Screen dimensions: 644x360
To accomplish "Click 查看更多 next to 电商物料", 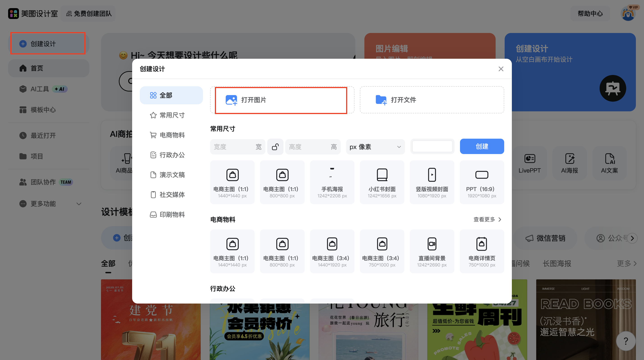I will (487, 220).
